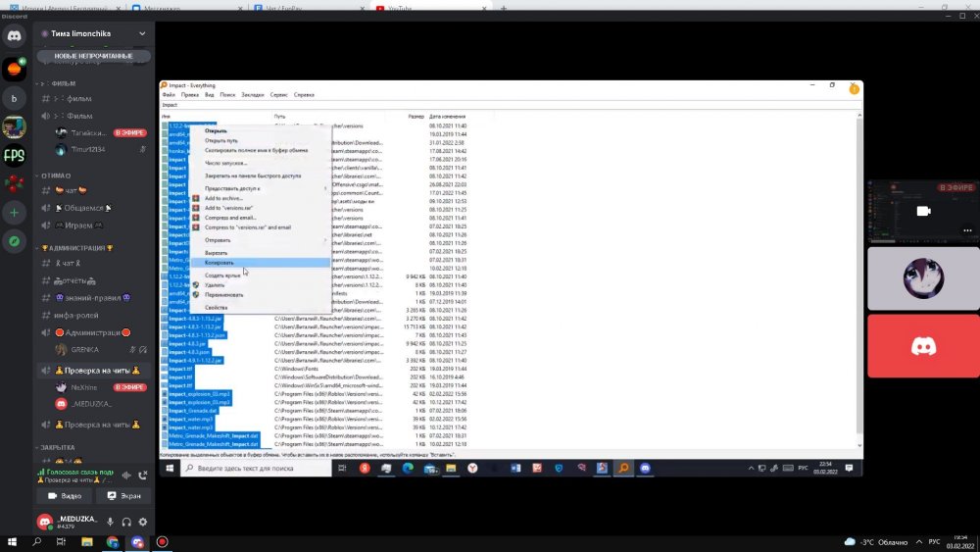Screen dimensions: 980x552
Task: Click Удалить in the context menu
Action: tap(261, 285)
